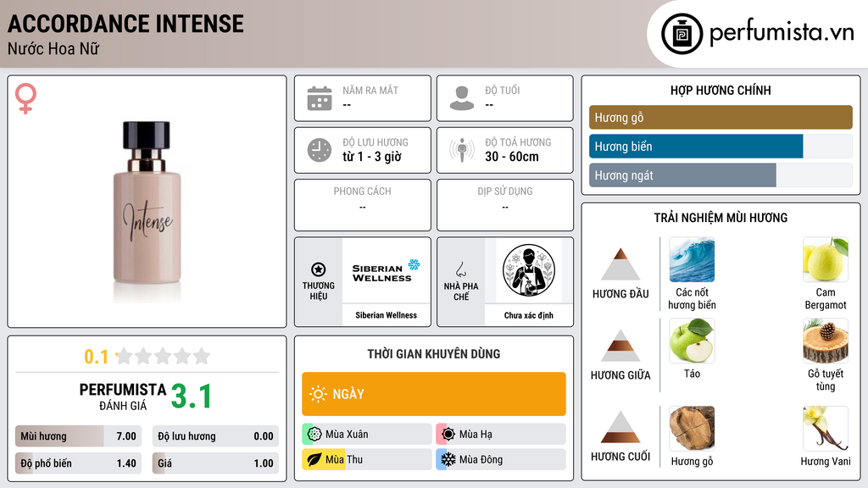Click the sun icon for Mùa Hạ
The width and height of the screenshot is (868, 488).
448,435
